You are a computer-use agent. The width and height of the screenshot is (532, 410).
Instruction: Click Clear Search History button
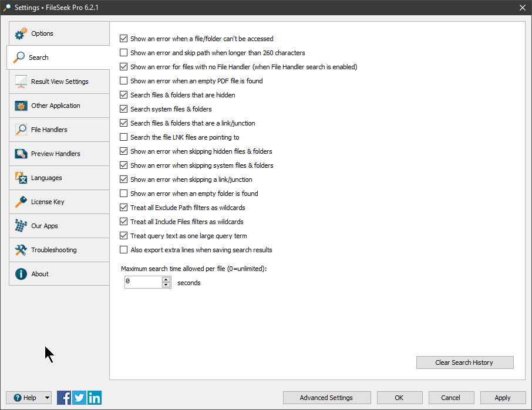point(465,362)
